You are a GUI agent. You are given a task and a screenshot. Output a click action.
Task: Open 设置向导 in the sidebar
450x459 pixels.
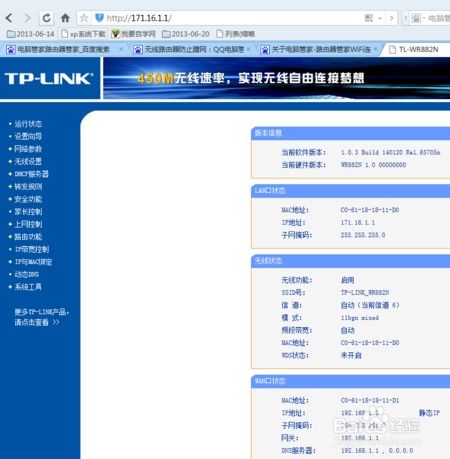(28, 136)
